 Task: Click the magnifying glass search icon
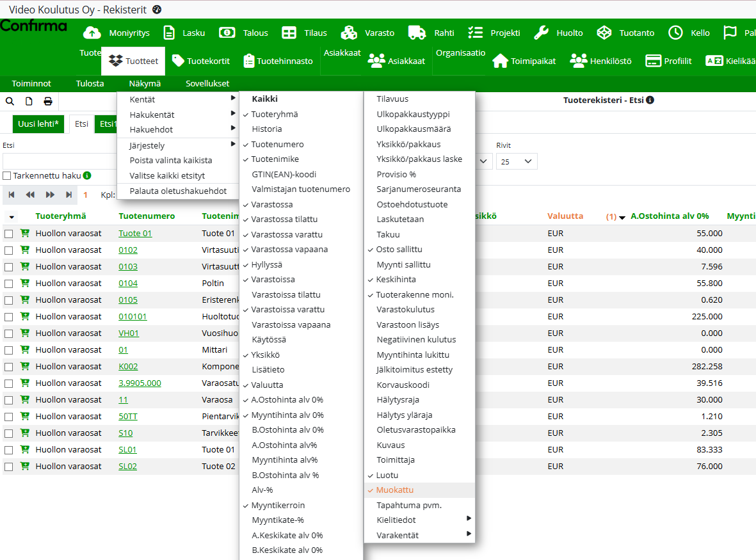coord(10,101)
